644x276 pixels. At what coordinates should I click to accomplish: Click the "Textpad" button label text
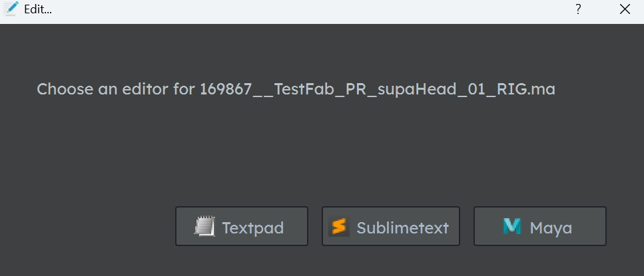tap(252, 227)
